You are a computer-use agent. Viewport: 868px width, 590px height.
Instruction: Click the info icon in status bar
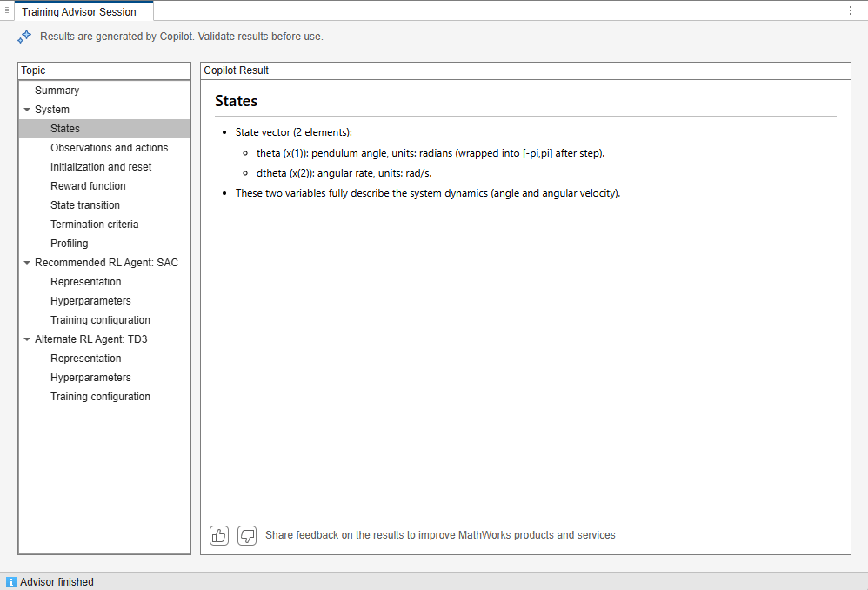(11, 581)
